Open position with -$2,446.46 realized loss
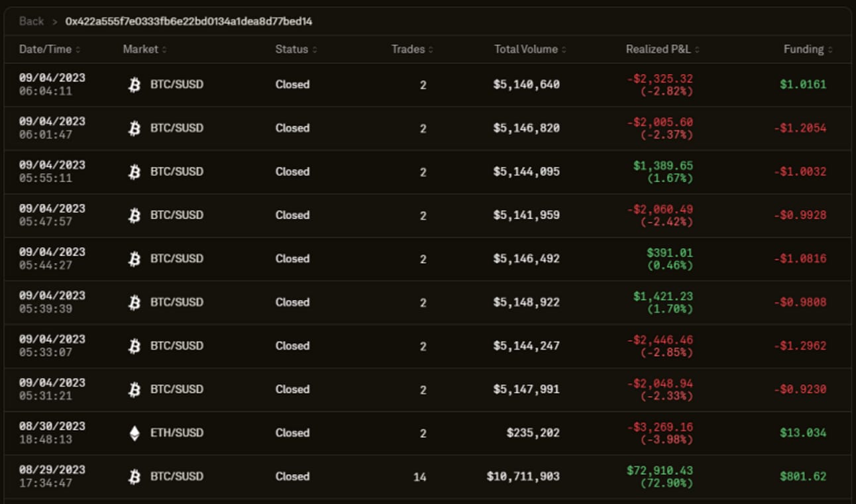This screenshot has width=856, height=504. coord(427,346)
